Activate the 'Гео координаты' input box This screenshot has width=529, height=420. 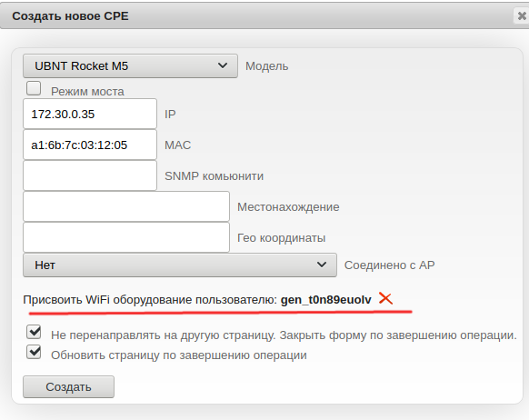pyautogui.click(x=126, y=237)
